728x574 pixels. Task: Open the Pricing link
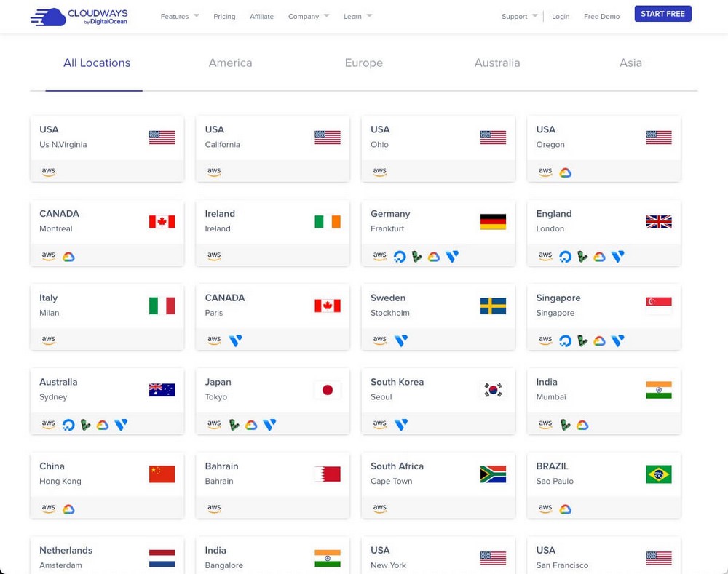point(224,16)
